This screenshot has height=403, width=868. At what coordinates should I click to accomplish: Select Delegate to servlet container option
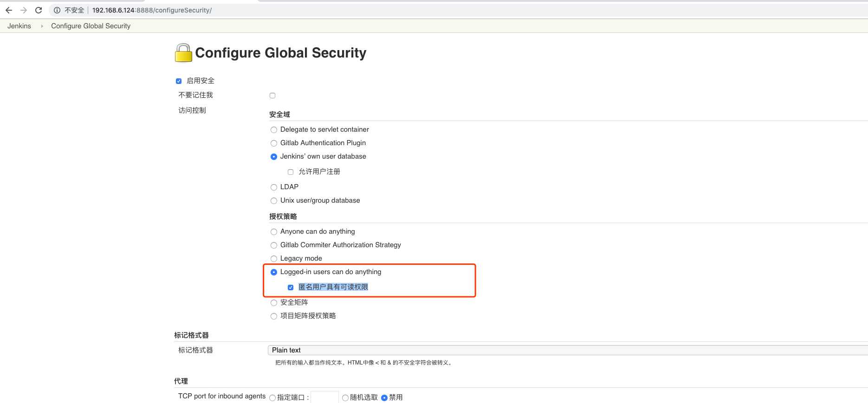[x=274, y=130]
